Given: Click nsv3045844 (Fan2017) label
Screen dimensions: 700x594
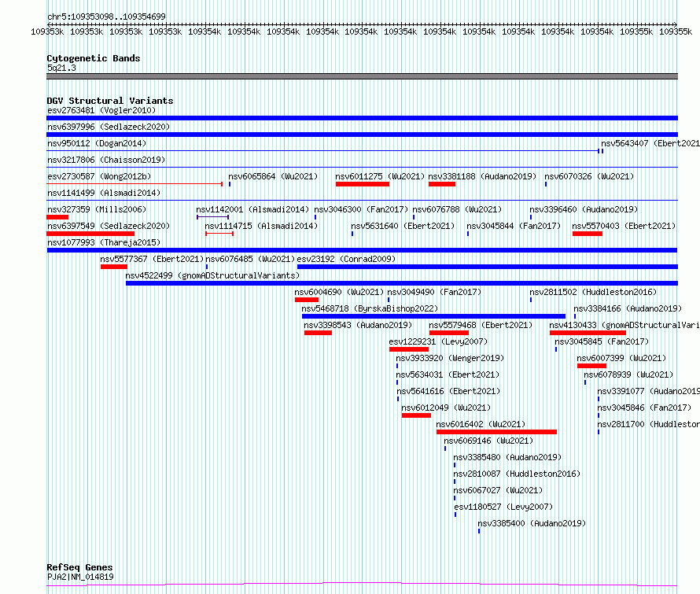Looking at the screenshot, I should pyautogui.click(x=514, y=226).
